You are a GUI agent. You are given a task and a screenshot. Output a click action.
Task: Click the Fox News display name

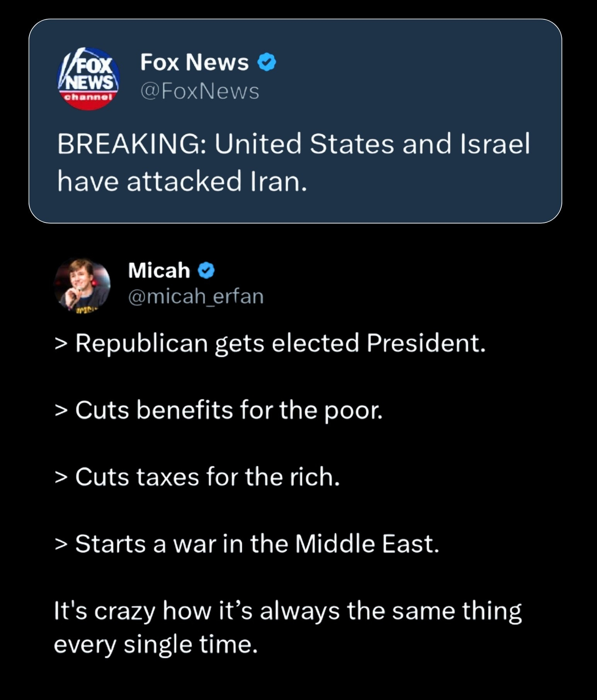pos(194,62)
